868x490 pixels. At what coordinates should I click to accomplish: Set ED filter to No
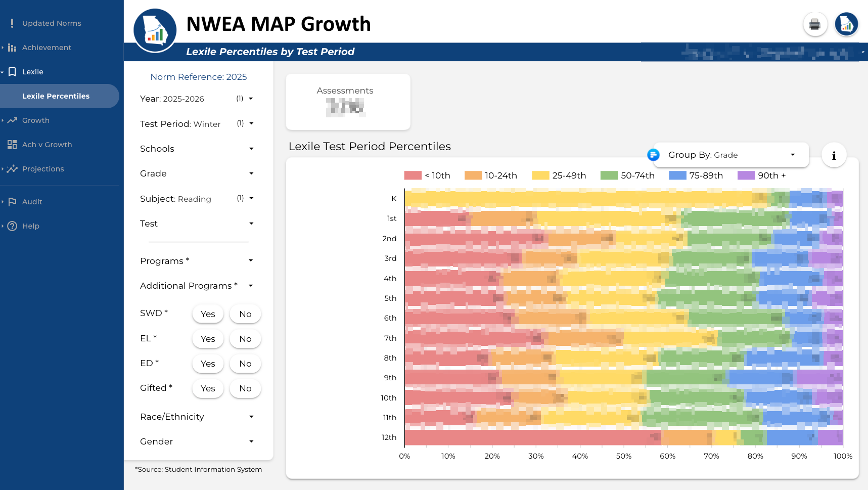(245, 364)
